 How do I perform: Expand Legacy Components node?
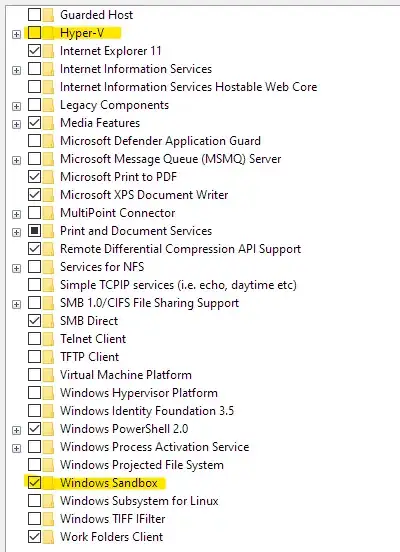click(16, 106)
